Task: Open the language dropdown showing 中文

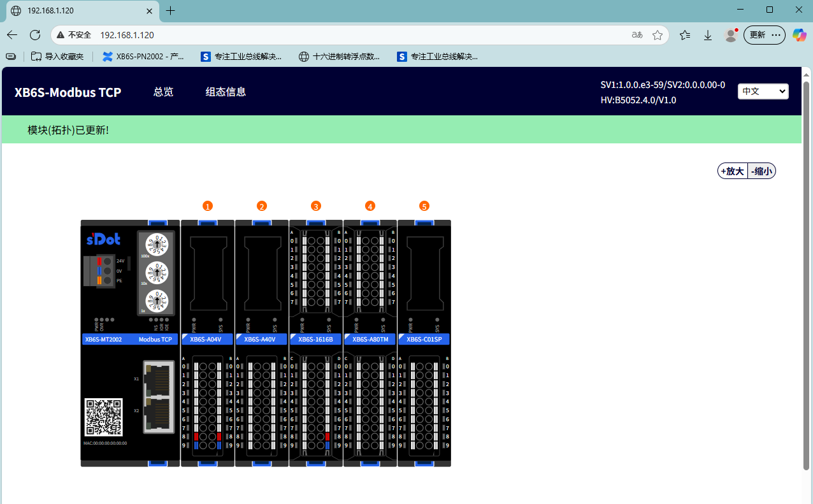Action: click(x=763, y=91)
